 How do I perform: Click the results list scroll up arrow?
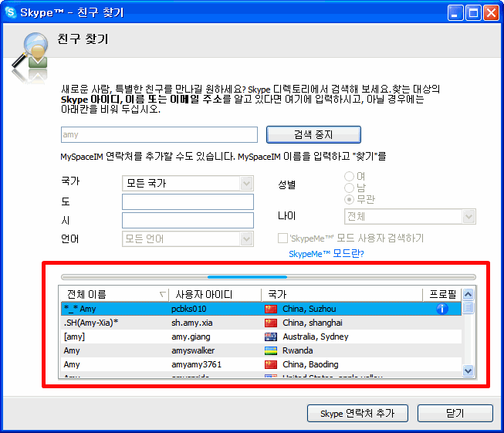pos(468,294)
